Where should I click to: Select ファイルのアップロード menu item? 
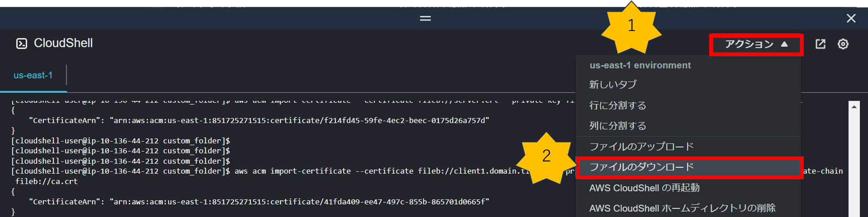pos(688,146)
